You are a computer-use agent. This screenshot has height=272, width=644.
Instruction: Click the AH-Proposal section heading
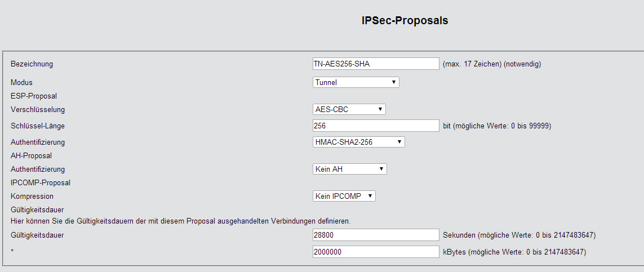pyautogui.click(x=31, y=155)
